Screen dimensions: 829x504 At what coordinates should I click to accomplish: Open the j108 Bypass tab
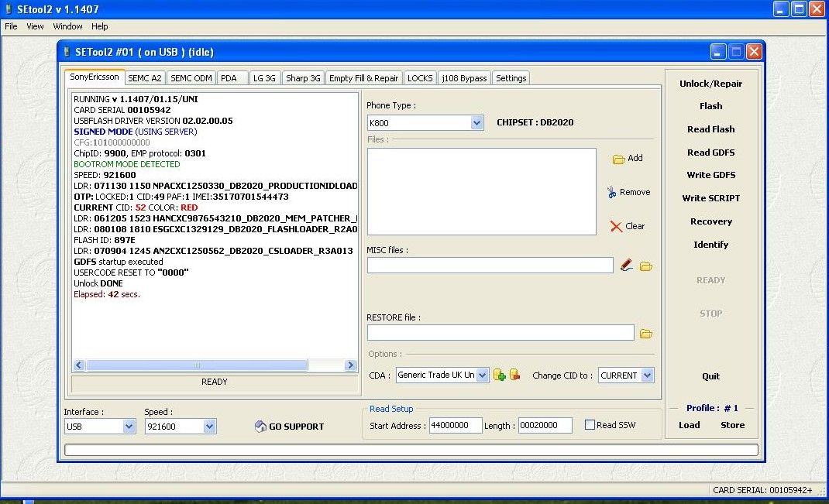click(x=464, y=78)
